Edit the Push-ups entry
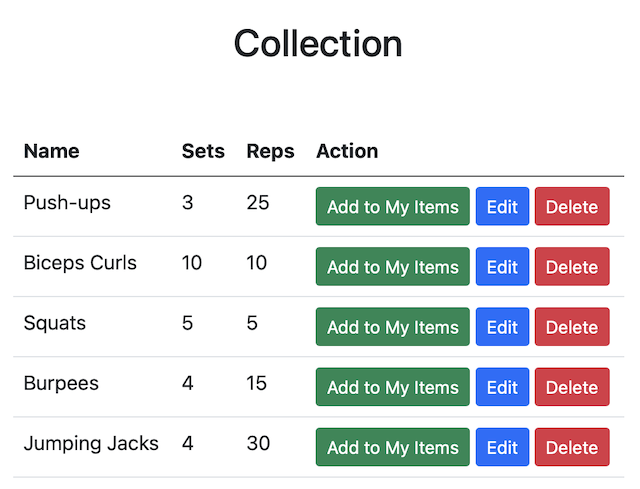This screenshot has width=640, height=489. point(502,206)
